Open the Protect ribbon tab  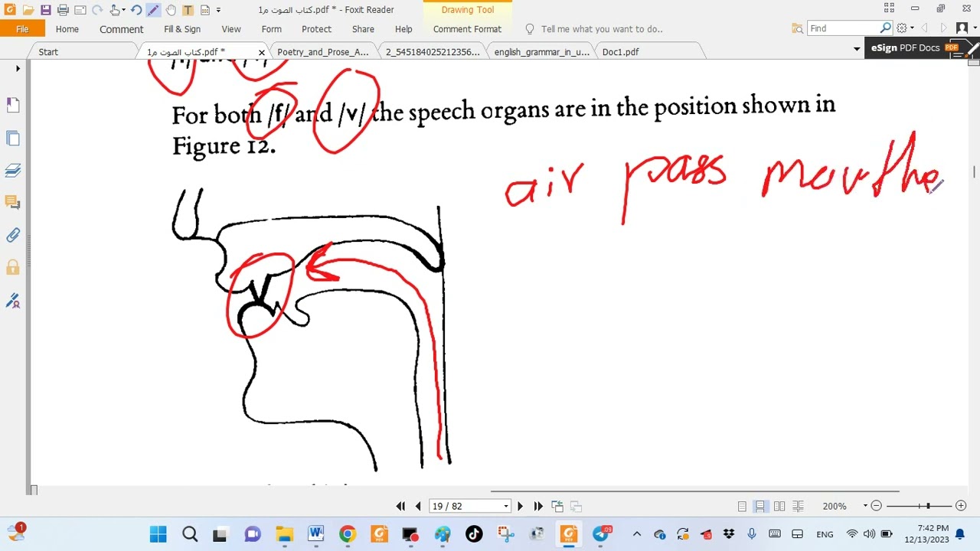click(316, 29)
